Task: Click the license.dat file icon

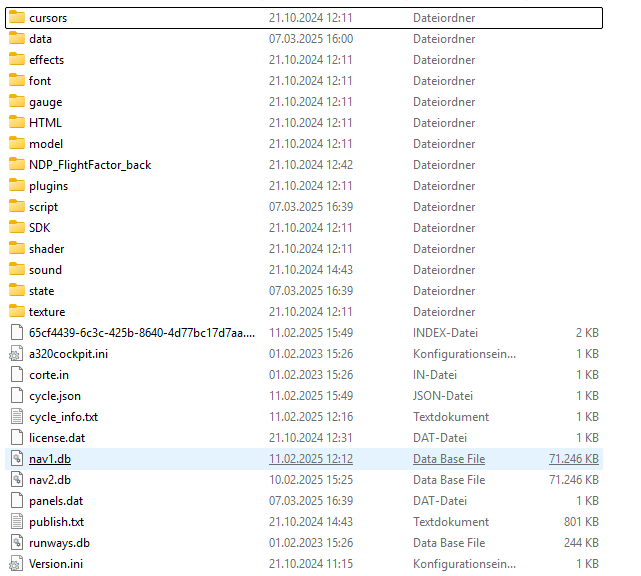Action: tap(17, 437)
